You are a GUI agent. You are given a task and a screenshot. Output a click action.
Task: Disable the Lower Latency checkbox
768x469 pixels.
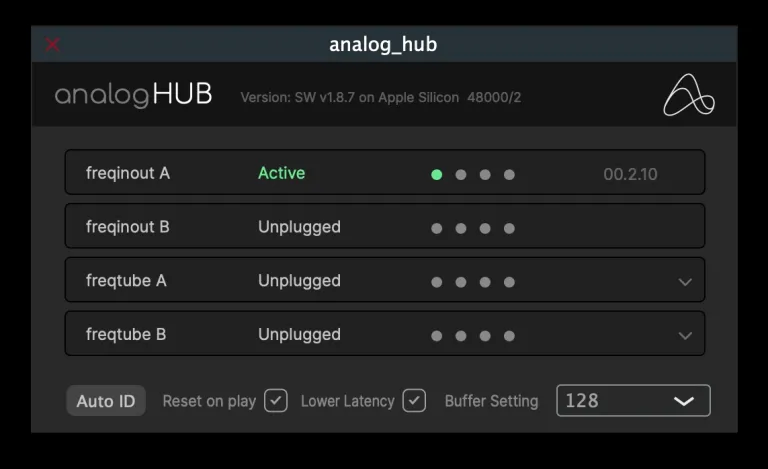pos(414,400)
